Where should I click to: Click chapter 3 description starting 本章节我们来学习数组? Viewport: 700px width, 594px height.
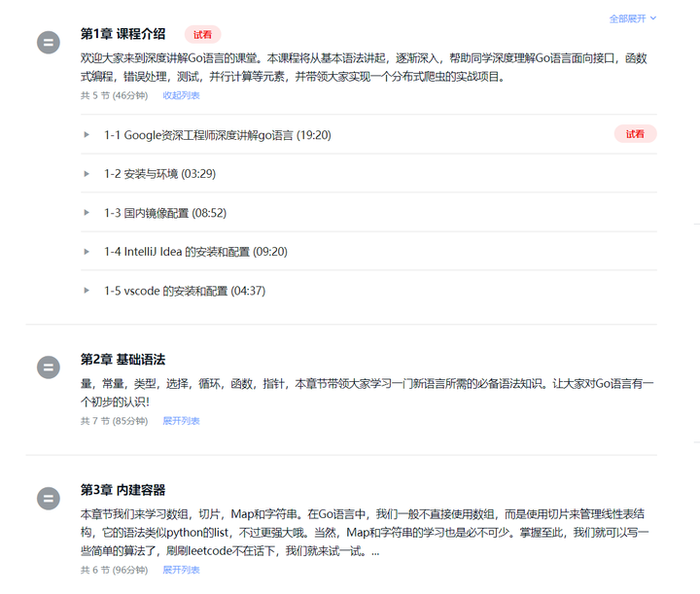click(x=365, y=533)
